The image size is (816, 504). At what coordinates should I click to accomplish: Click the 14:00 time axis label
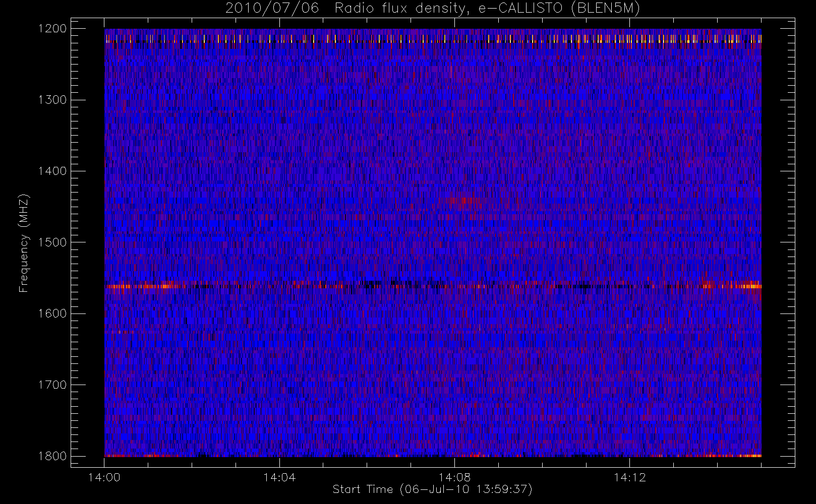(104, 477)
